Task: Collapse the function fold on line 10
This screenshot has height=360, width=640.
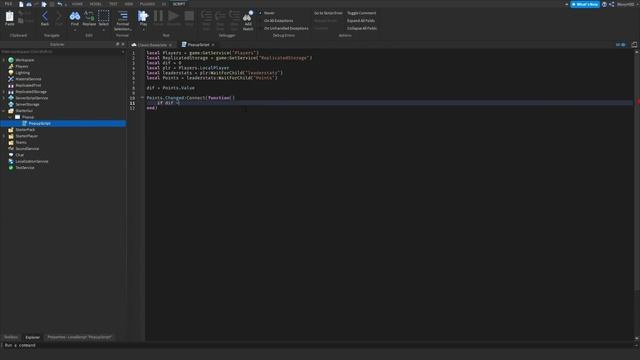Action: (x=142, y=98)
